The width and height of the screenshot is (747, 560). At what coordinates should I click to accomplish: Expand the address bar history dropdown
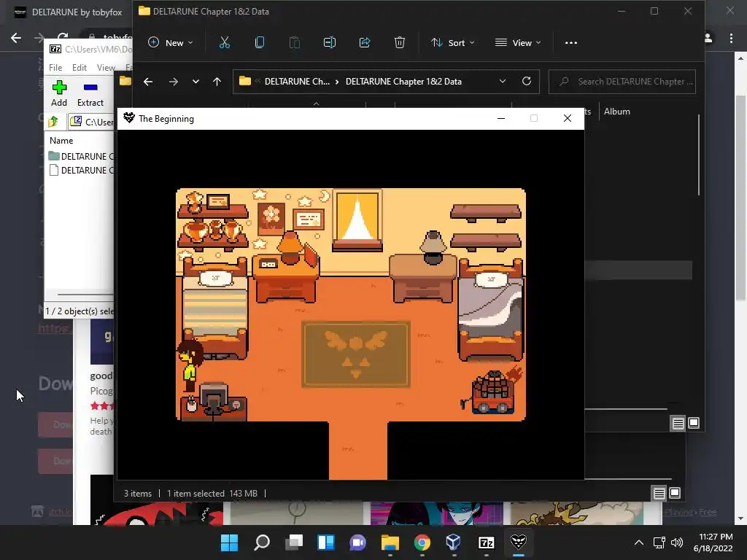click(502, 82)
